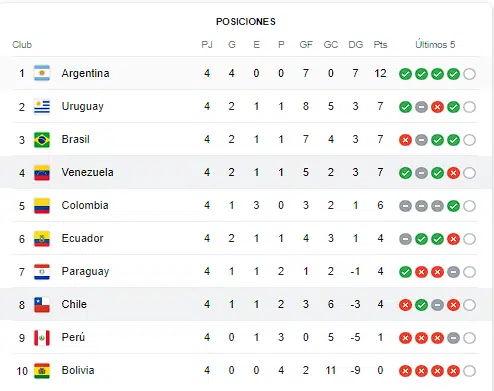Click the Uruguay flag icon
Image resolution: width=494 pixels, height=391 pixels.
[x=42, y=106]
